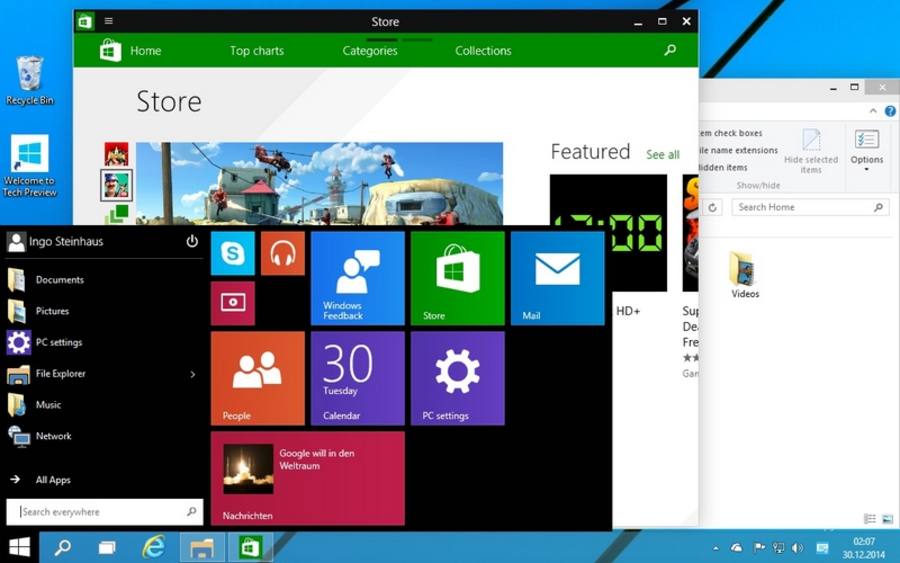Open the purple PC settings tile
Screen dimensions: 900x563
(457, 378)
